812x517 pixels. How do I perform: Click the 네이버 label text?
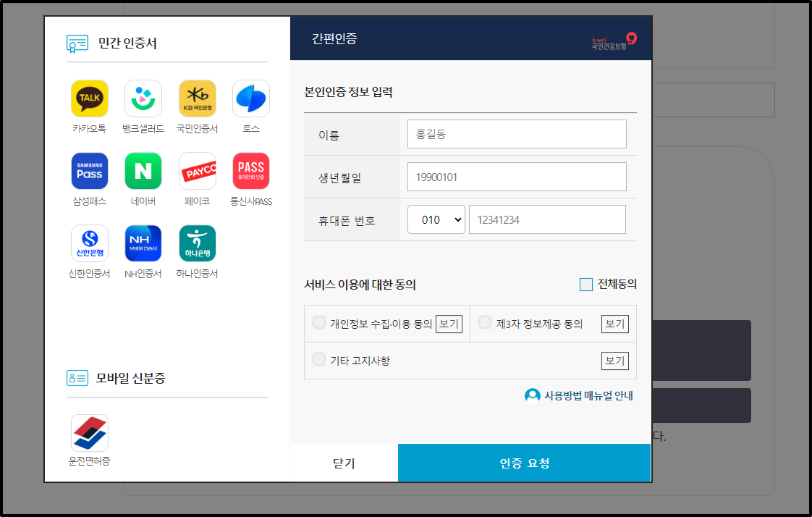click(143, 201)
